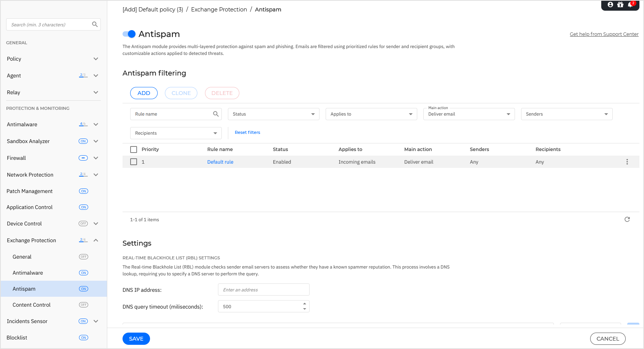Increase DNS query timeout with the stepper
Image resolution: width=644 pixels, height=349 pixels.
tap(304, 304)
